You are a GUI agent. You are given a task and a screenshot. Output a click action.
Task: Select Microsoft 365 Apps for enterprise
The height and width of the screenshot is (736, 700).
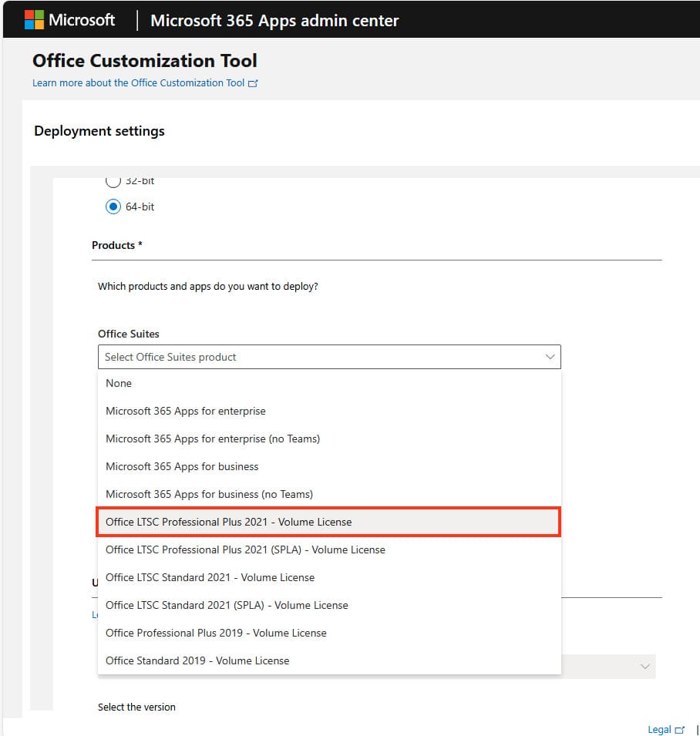click(x=185, y=411)
